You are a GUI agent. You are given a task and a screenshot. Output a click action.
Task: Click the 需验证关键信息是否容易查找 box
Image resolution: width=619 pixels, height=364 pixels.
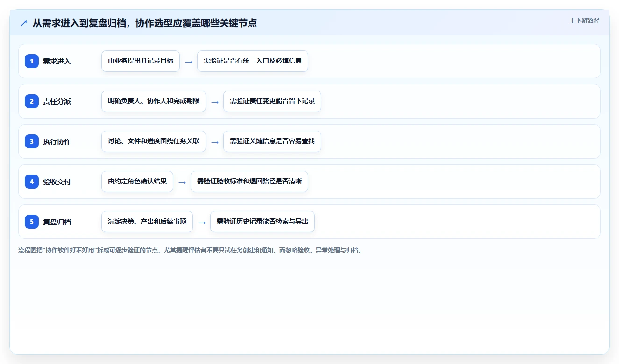[272, 141]
